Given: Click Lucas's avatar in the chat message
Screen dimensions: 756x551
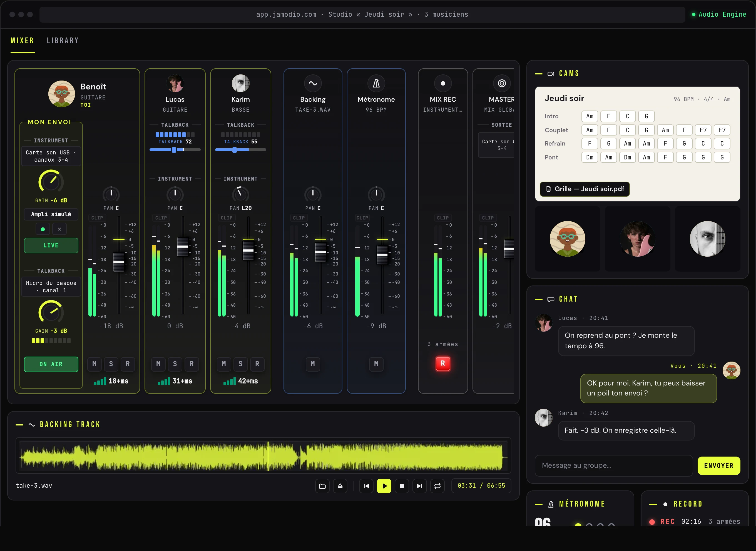Looking at the screenshot, I should (544, 322).
